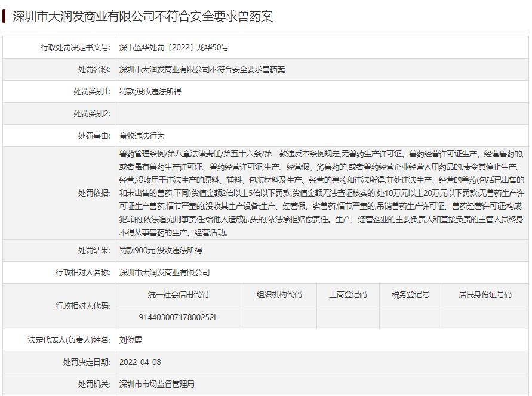This screenshot has height=396, width=532.
Task: Click the credit code 91440300717880252L
Action: tap(179, 317)
